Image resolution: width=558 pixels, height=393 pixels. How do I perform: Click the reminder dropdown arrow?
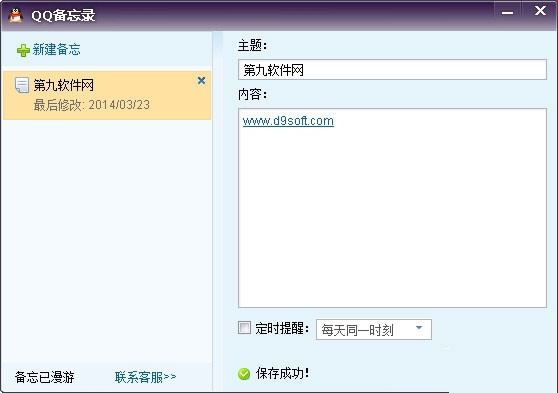(419, 328)
